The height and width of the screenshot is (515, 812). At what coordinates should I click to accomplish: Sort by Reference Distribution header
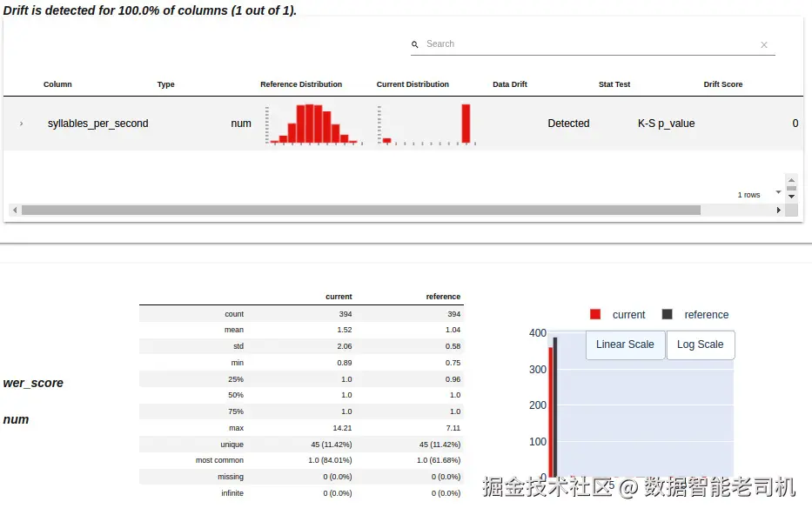pyautogui.click(x=301, y=84)
